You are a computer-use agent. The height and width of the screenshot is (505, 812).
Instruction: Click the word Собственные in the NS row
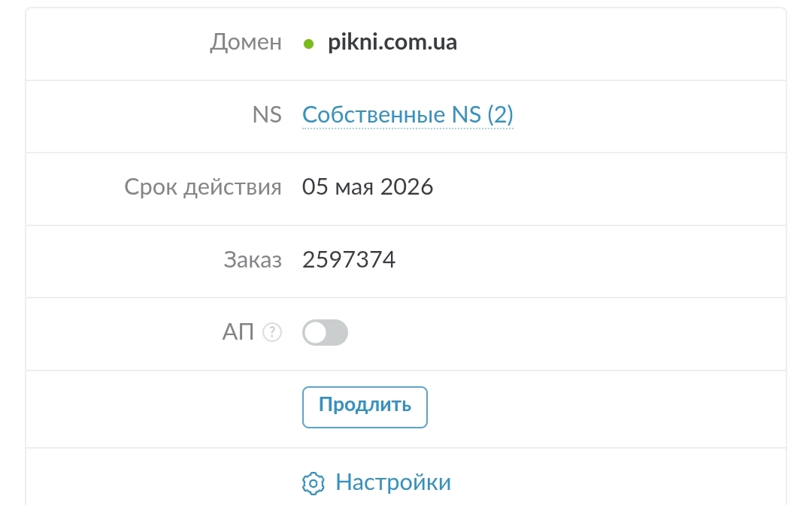click(x=374, y=115)
